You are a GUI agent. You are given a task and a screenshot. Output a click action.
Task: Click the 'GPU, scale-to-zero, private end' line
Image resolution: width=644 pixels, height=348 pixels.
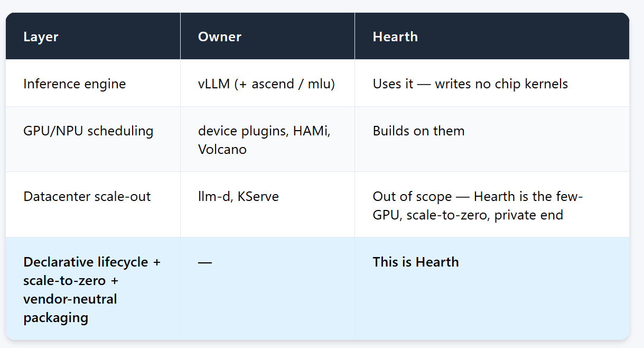tap(468, 216)
